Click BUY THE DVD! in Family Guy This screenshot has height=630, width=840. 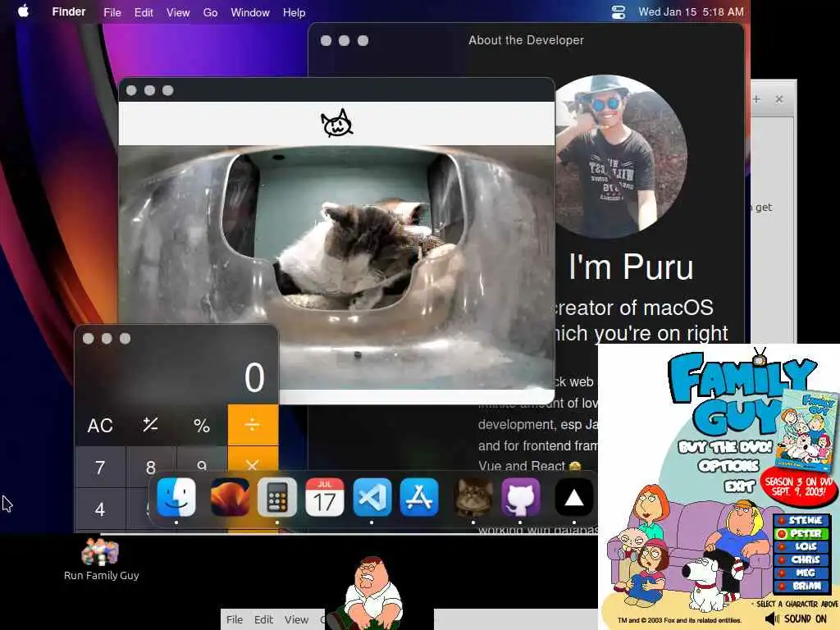[725, 447]
